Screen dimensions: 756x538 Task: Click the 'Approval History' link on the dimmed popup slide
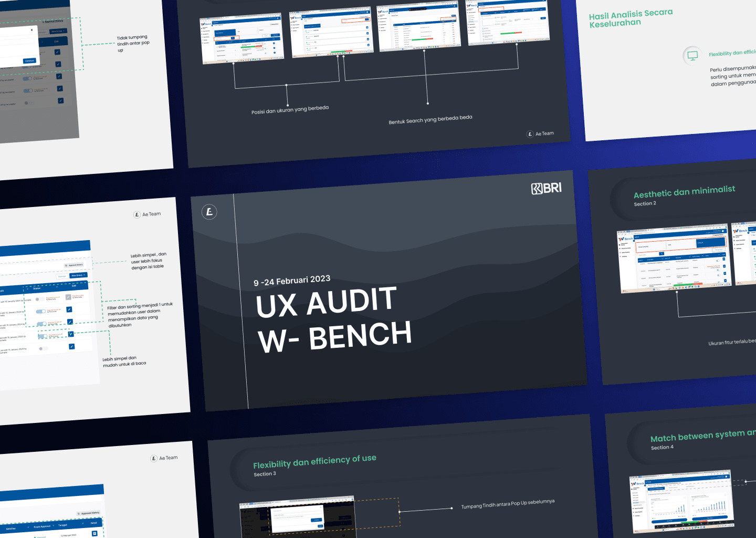(x=53, y=21)
